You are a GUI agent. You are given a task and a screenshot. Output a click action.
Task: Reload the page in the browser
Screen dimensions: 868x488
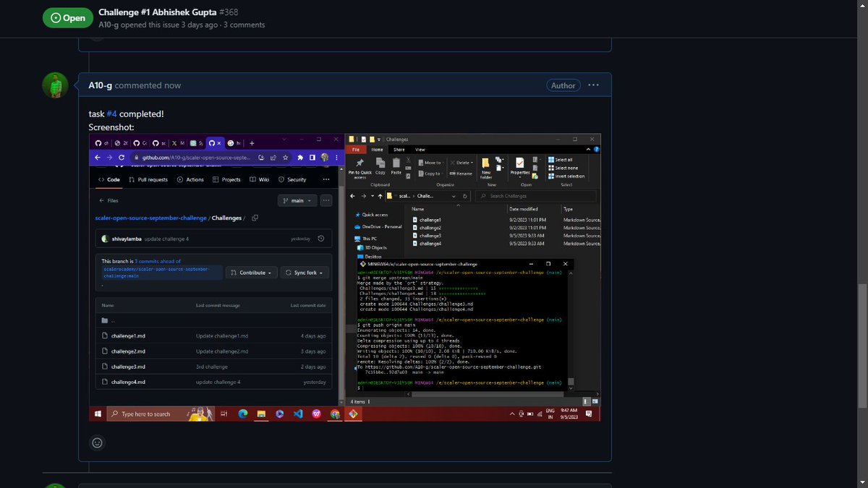click(121, 157)
